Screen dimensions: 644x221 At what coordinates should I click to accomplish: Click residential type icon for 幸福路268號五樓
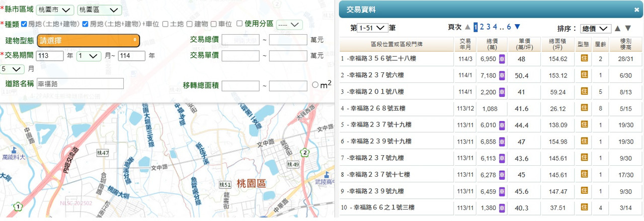(584, 108)
